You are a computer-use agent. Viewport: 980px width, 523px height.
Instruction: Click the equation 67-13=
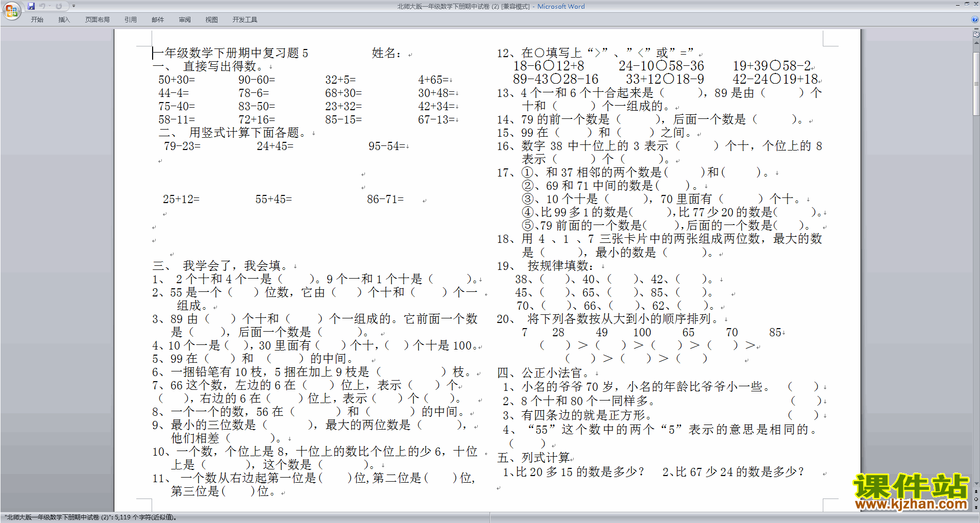(436, 120)
